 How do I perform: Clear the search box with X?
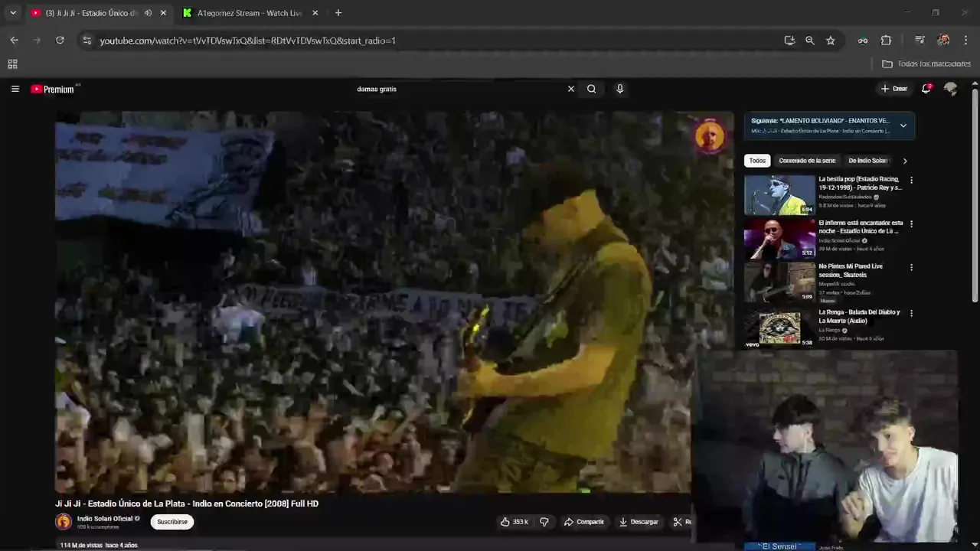(x=570, y=89)
